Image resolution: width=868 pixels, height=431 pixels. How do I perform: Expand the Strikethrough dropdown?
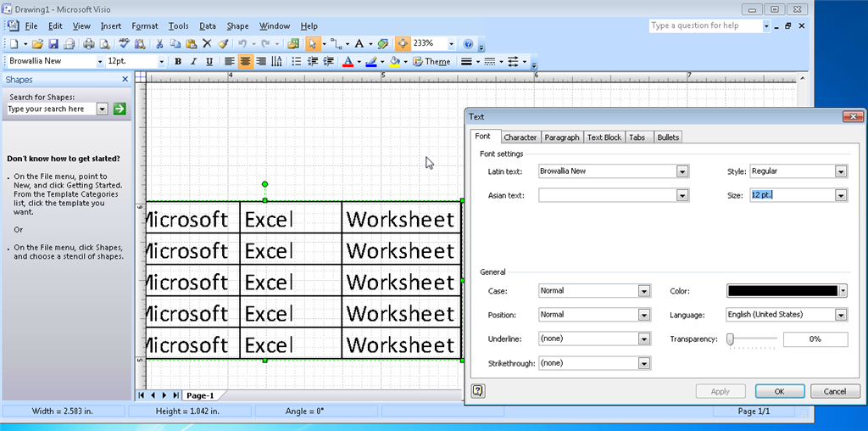[x=644, y=363]
